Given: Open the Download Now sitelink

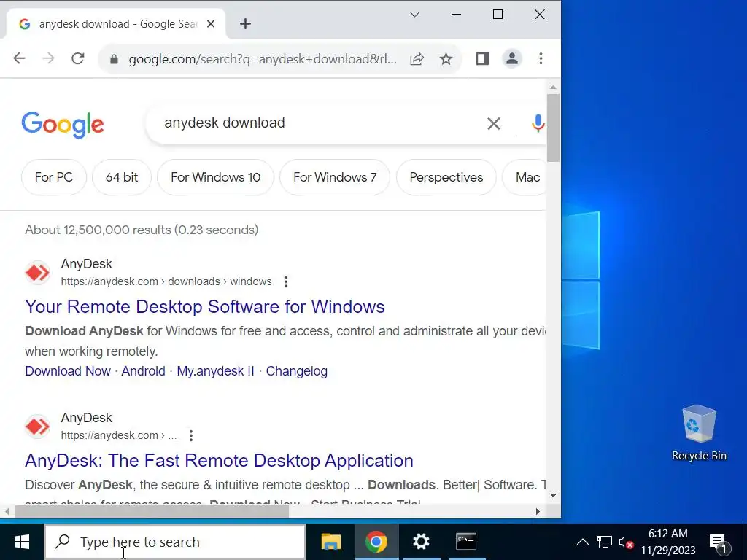Looking at the screenshot, I should point(68,371).
